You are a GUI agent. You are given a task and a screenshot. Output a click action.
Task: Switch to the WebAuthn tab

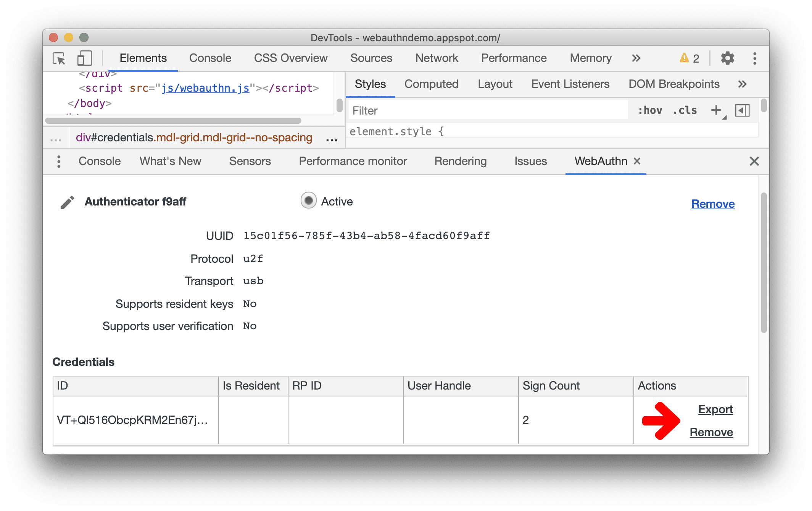599,161
